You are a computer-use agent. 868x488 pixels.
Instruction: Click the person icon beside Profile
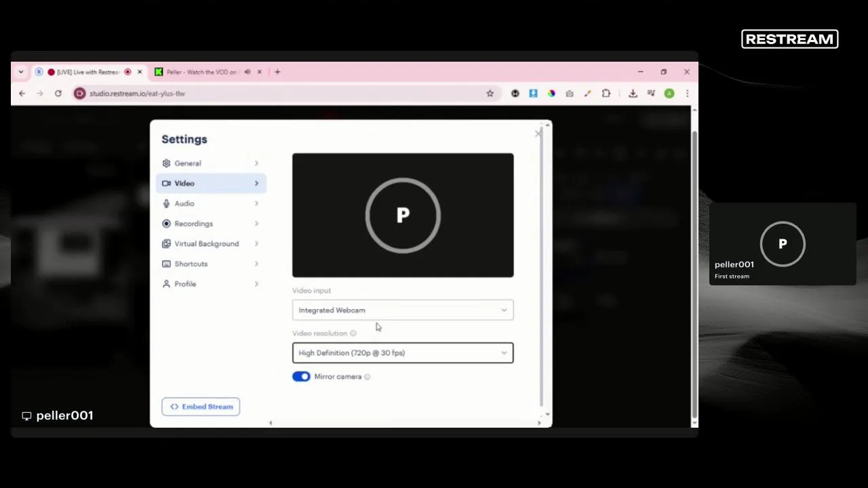166,284
